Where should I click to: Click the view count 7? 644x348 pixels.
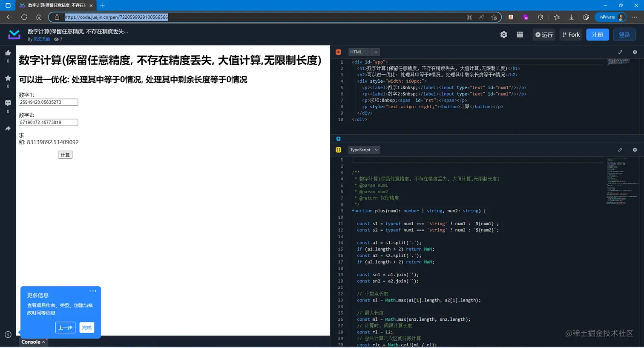point(61,39)
